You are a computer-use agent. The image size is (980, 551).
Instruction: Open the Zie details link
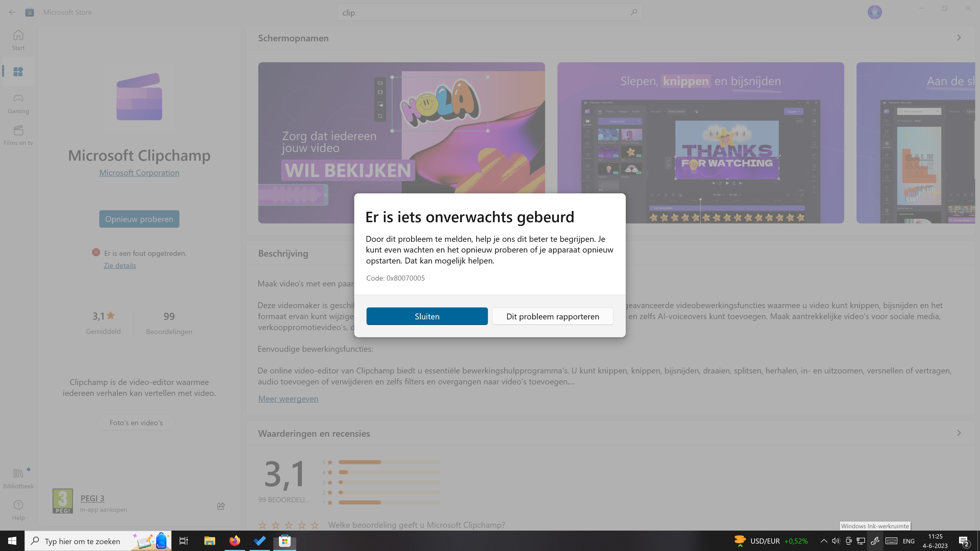[x=119, y=265]
